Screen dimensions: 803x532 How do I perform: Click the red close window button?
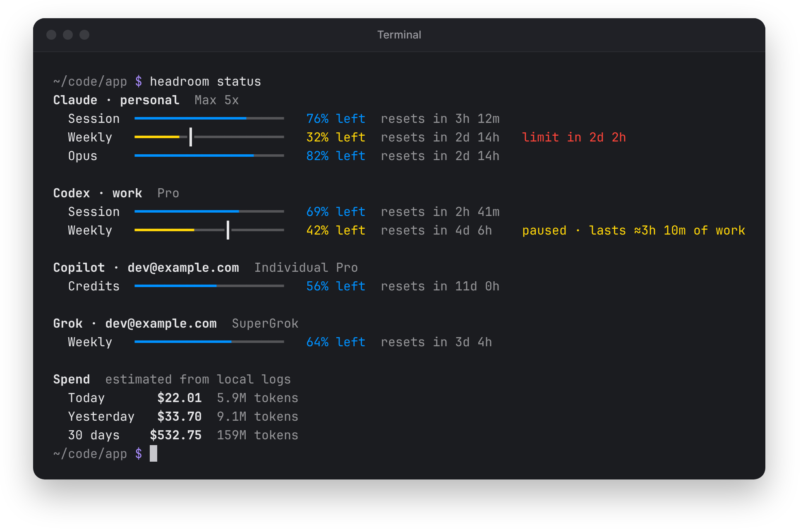pyautogui.click(x=51, y=35)
